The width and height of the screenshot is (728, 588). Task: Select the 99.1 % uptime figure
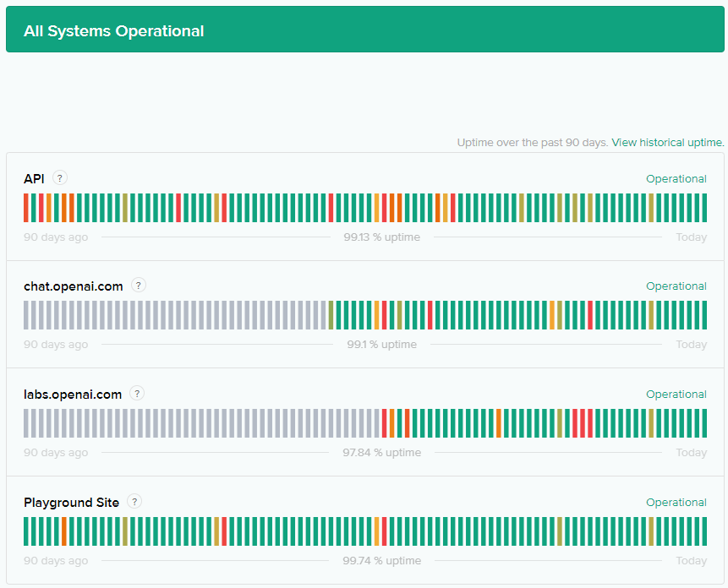tap(381, 345)
